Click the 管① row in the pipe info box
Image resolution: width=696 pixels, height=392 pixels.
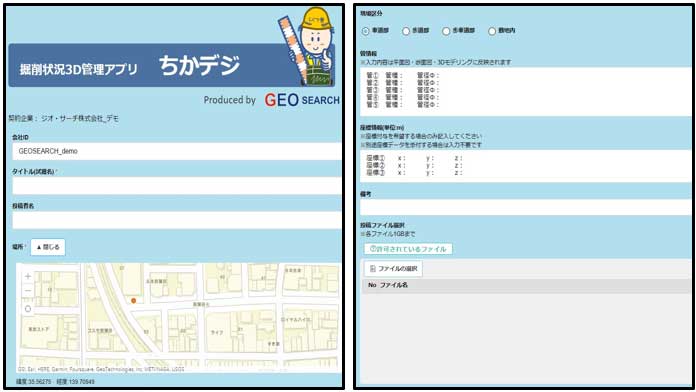[403, 76]
